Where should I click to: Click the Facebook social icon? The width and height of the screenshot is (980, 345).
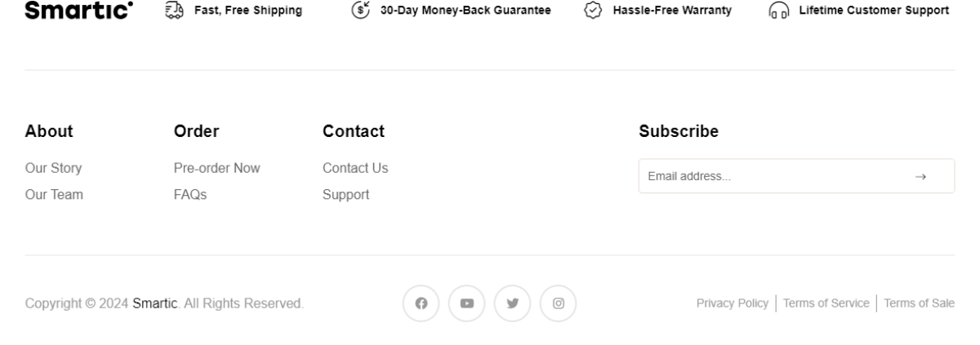(421, 303)
